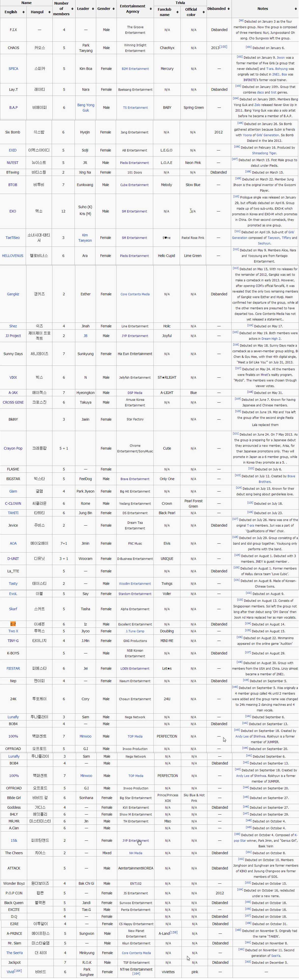Open the NH Media agency link

(136, 853)
